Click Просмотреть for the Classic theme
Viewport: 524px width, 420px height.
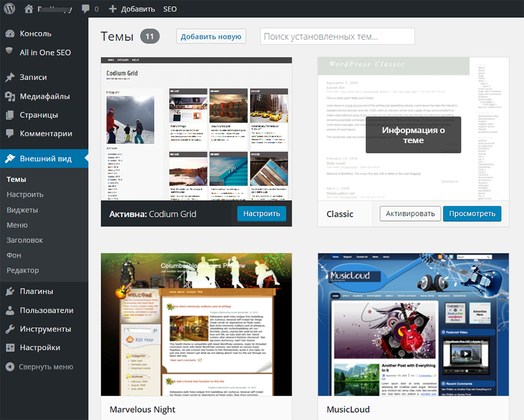472,214
